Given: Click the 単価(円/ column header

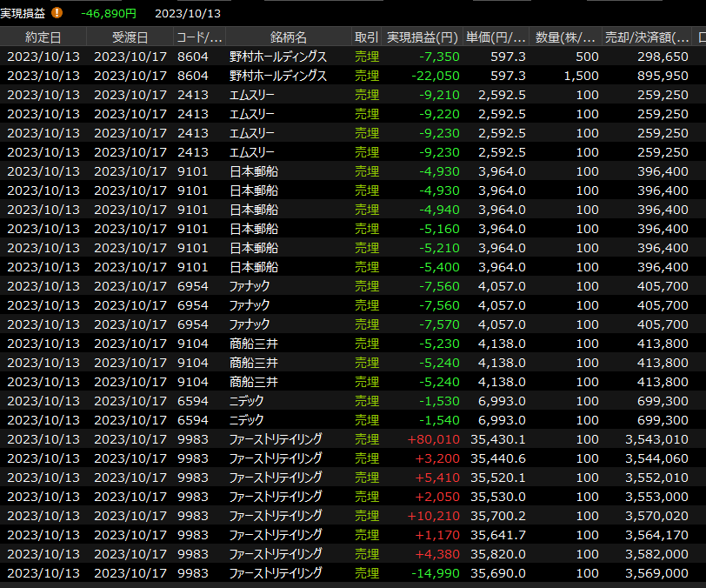Looking at the screenshot, I should pos(496,37).
